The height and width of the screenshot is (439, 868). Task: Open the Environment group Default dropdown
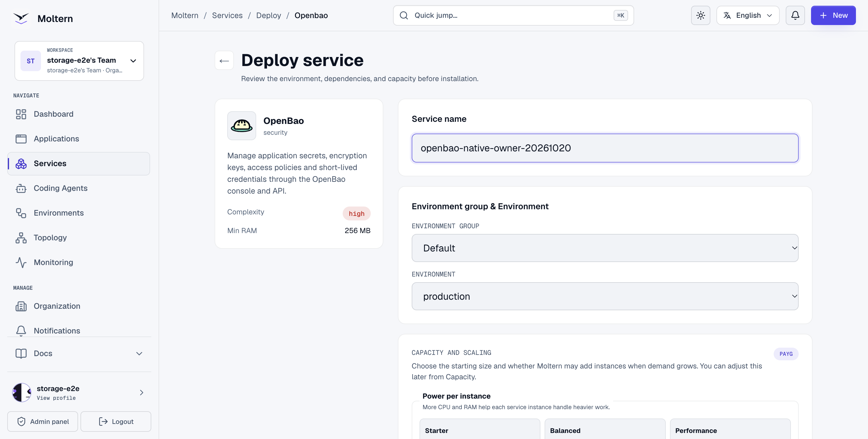(x=605, y=248)
